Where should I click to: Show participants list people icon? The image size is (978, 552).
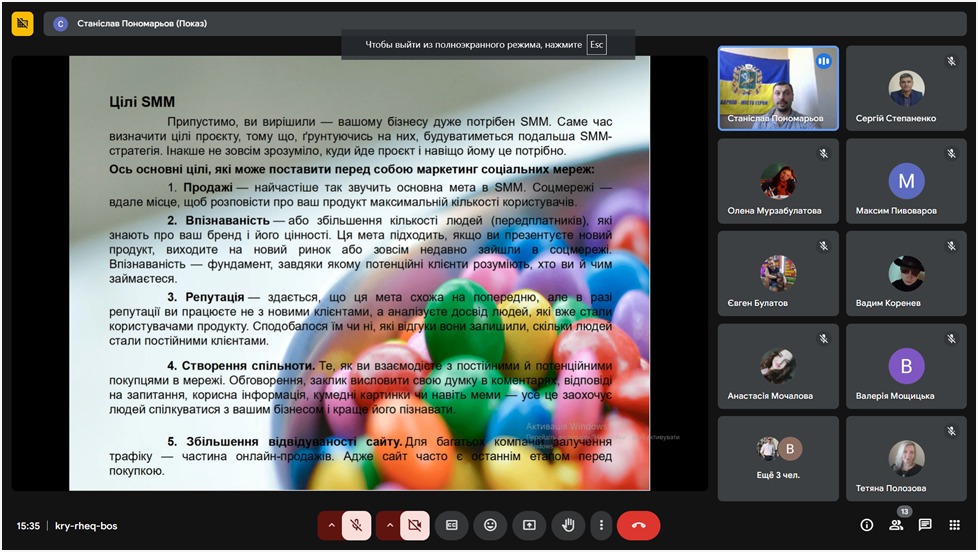896,525
